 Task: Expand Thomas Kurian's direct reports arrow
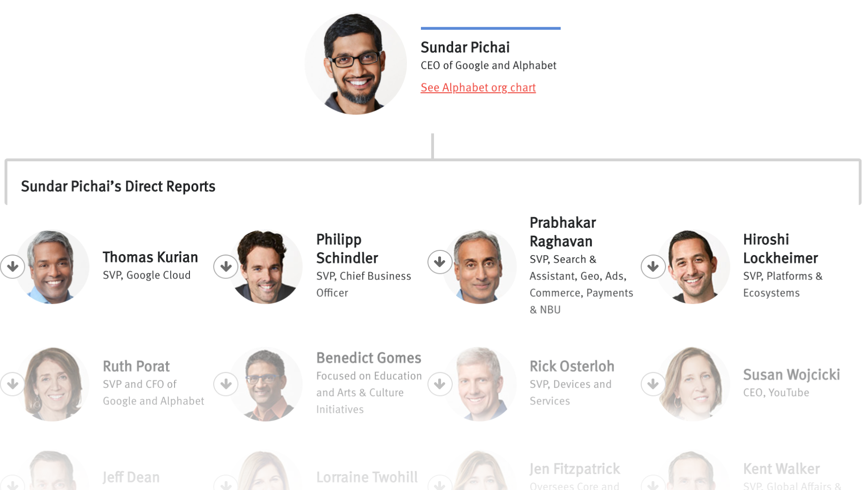(x=13, y=266)
